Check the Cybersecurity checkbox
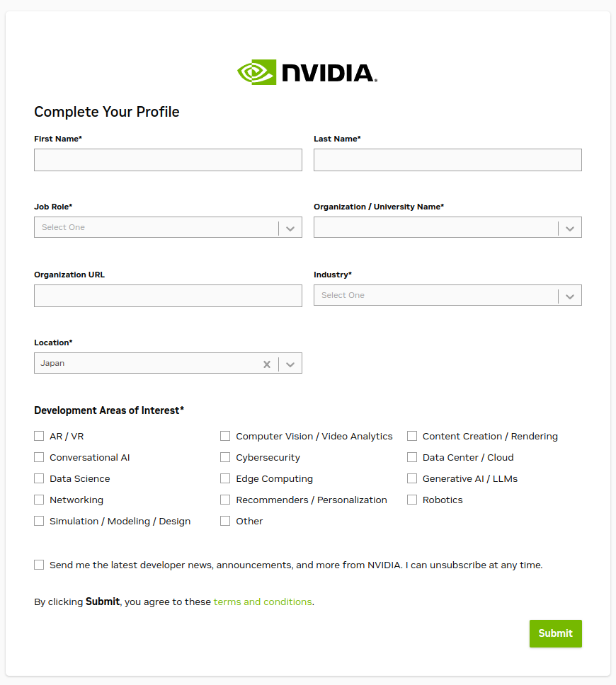 coord(225,457)
